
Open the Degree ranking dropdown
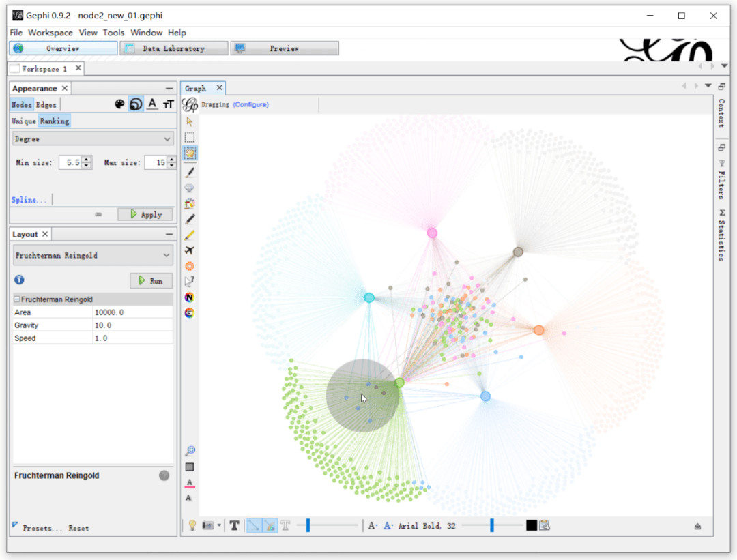tap(93, 138)
